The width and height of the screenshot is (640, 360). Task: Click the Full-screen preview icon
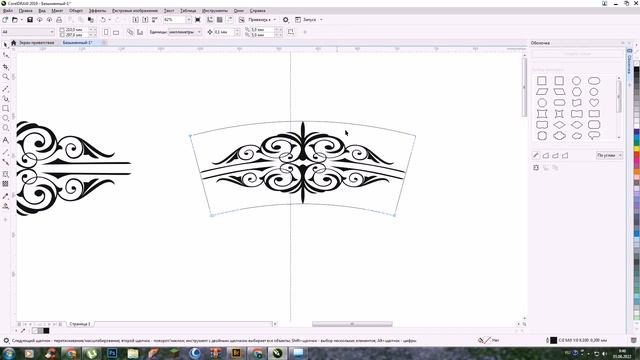point(198,20)
